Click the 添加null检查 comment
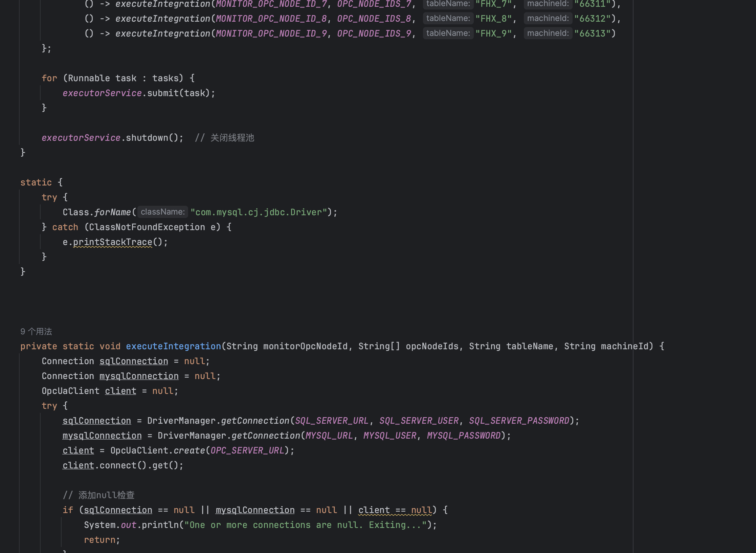Screen dimensions: 756x553 [99, 495]
